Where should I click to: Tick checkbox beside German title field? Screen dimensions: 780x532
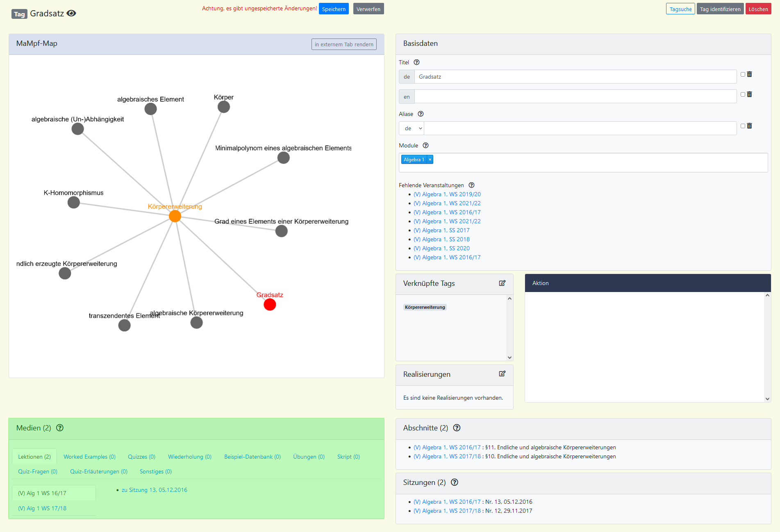(x=742, y=74)
